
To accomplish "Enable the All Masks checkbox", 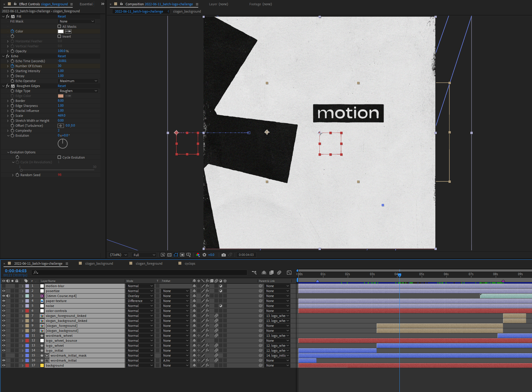I will point(60,27).
